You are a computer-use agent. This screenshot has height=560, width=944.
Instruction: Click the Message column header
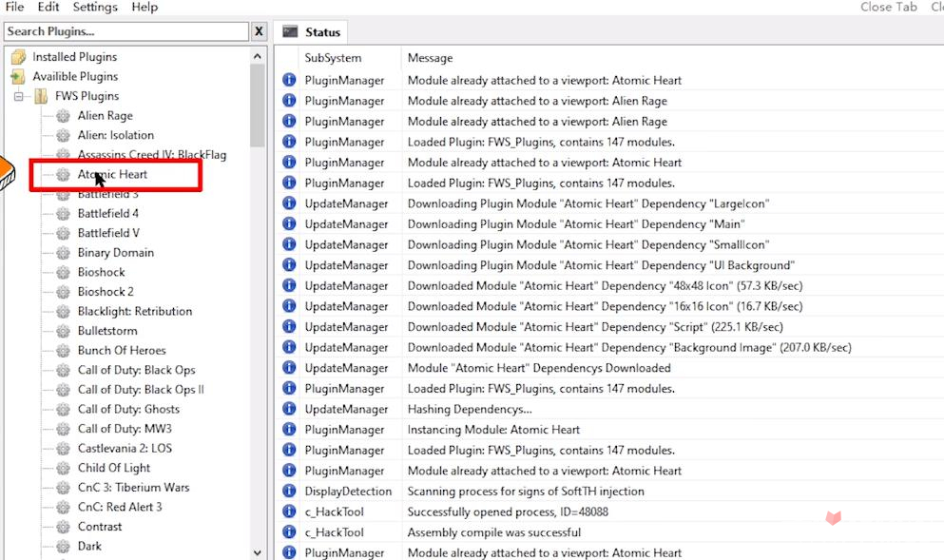431,58
